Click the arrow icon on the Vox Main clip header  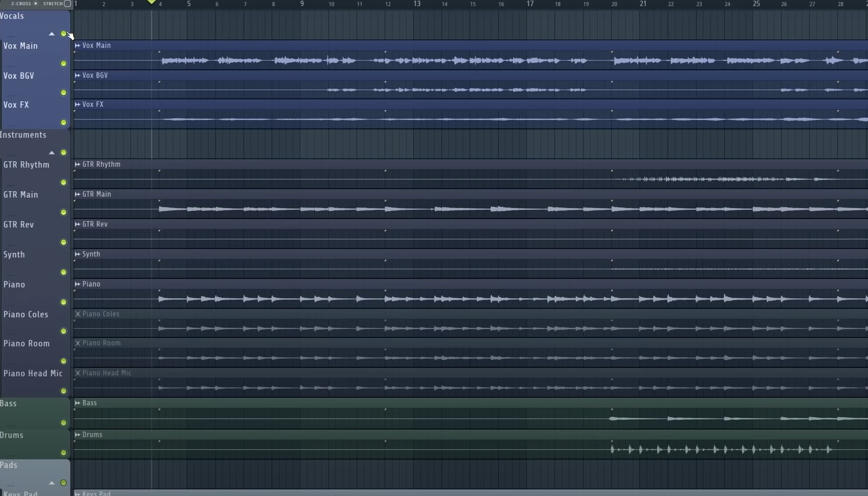coord(77,45)
